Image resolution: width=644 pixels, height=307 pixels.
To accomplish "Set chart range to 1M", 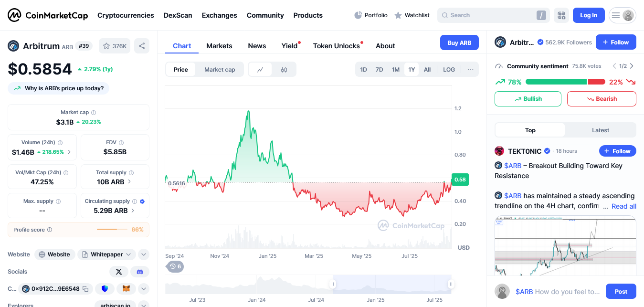I will click(x=396, y=70).
